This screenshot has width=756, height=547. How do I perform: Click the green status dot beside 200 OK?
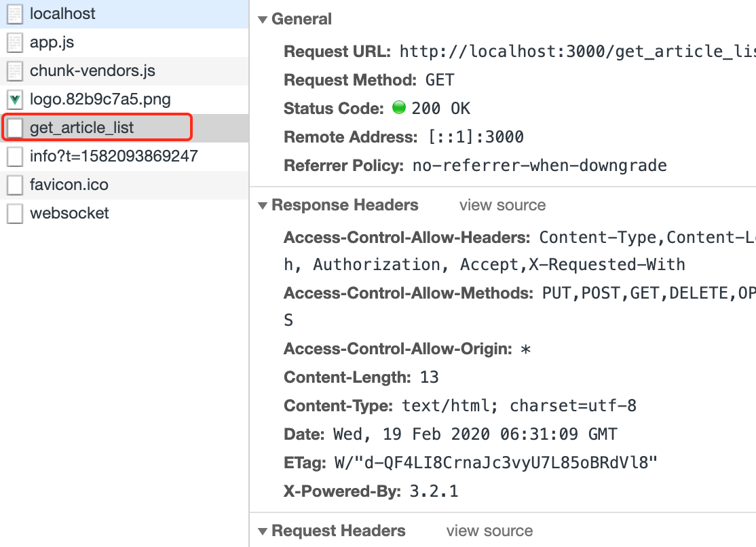400,107
